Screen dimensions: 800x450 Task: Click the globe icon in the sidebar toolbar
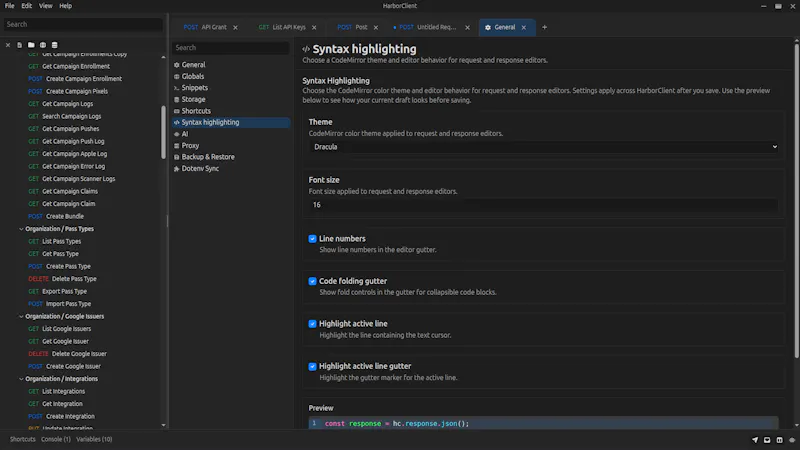pyautogui.click(x=43, y=45)
